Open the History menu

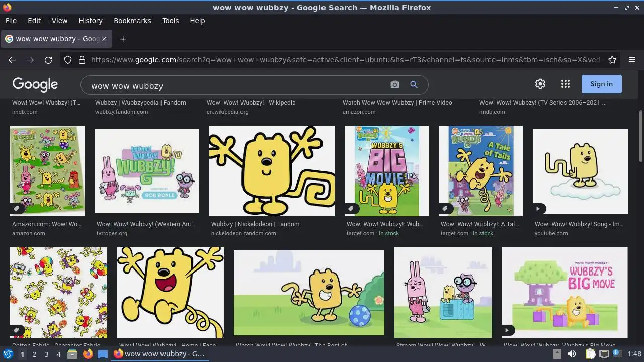click(91, 21)
